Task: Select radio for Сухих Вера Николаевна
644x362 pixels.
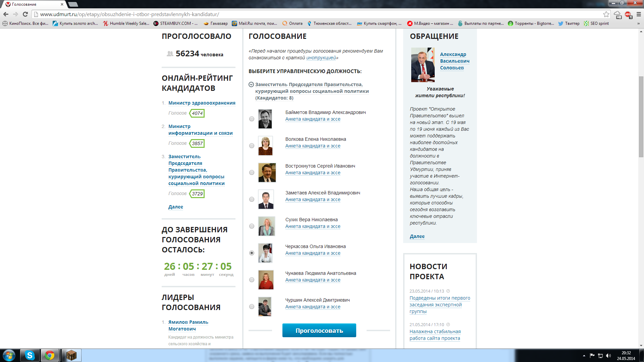Action: click(252, 226)
